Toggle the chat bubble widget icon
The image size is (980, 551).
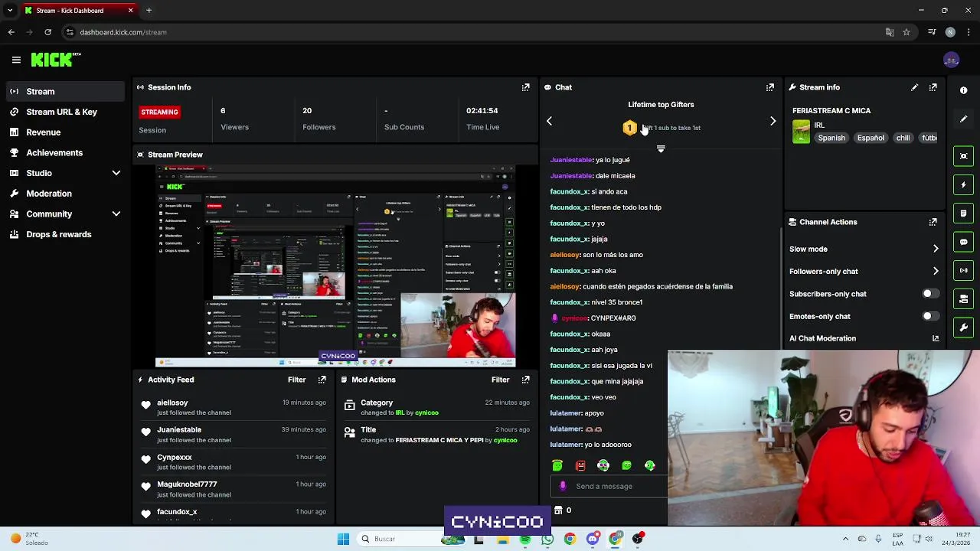[963, 242]
